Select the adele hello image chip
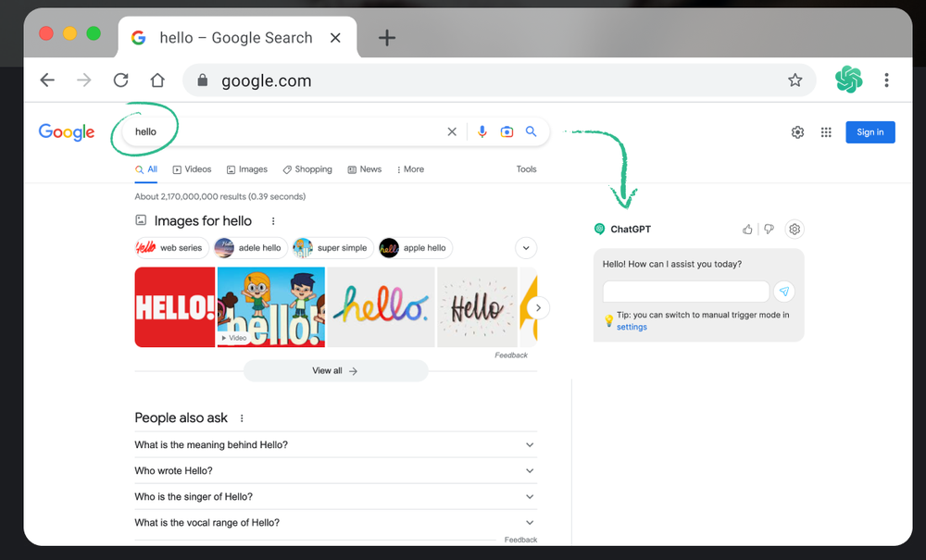 (x=250, y=248)
